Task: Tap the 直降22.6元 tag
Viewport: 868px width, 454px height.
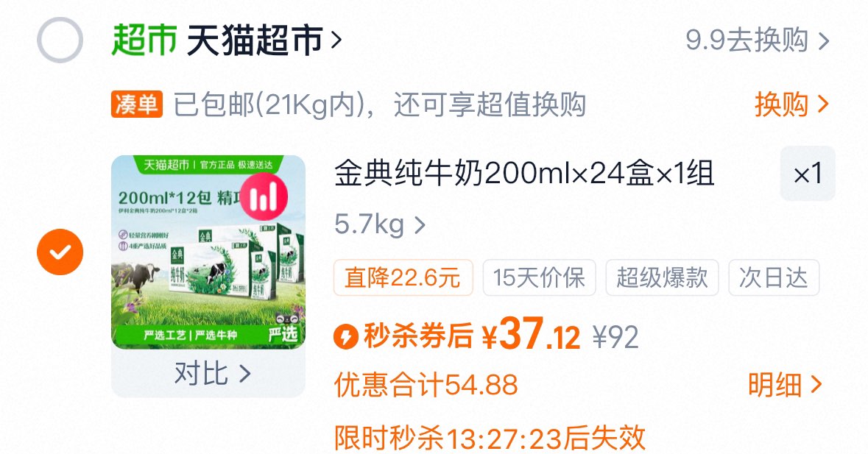Action: (403, 277)
